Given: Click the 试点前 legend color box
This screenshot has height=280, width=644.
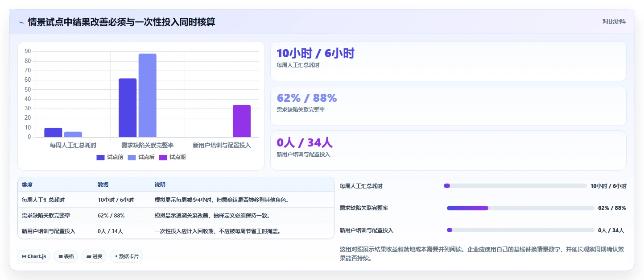Looking at the screenshot, I should click(100, 157).
